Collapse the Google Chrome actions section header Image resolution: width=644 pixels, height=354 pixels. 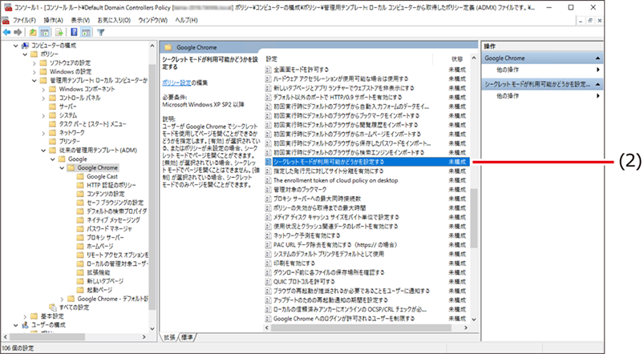coord(598,58)
